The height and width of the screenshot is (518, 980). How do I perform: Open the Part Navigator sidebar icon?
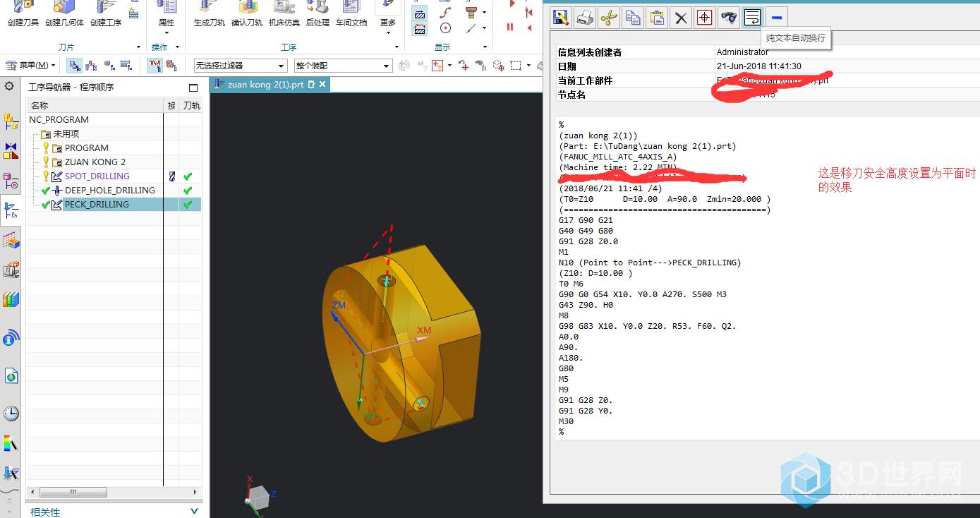11,181
